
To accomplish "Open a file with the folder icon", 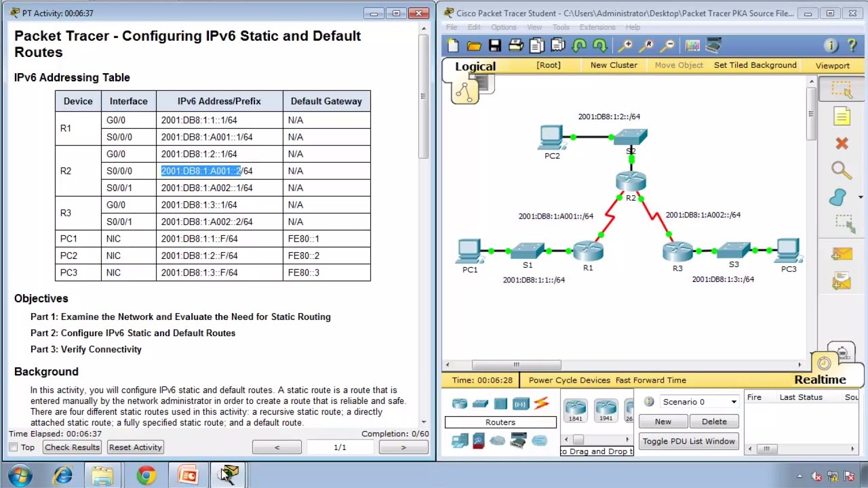I will [474, 45].
